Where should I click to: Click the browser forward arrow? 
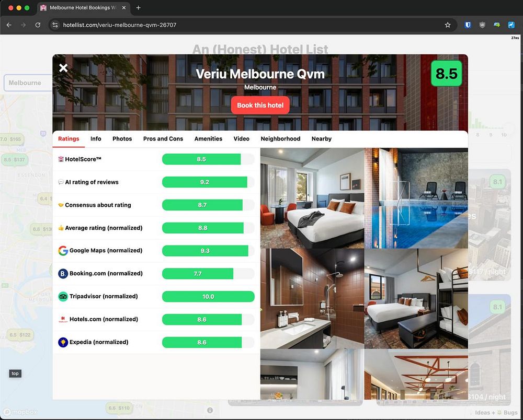(x=23, y=25)
